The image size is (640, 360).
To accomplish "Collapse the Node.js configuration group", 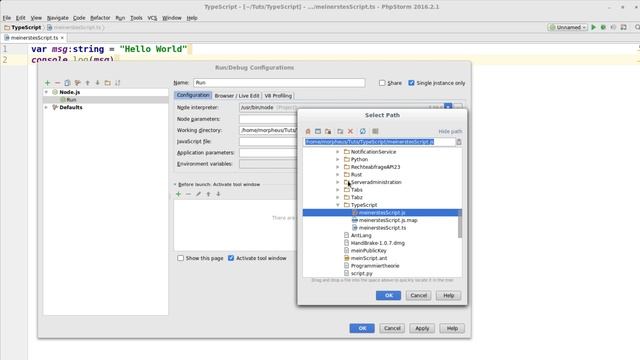I will (46, 92).
